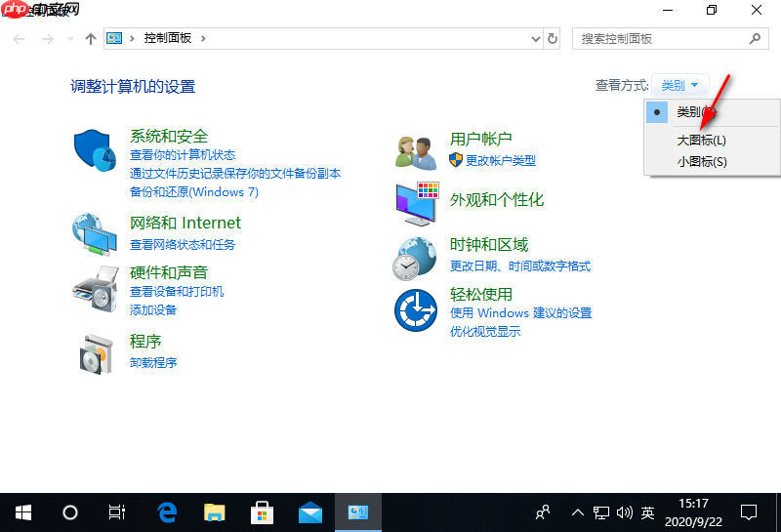
Task: Click the search magnifier icon
Action: [755, 38]
